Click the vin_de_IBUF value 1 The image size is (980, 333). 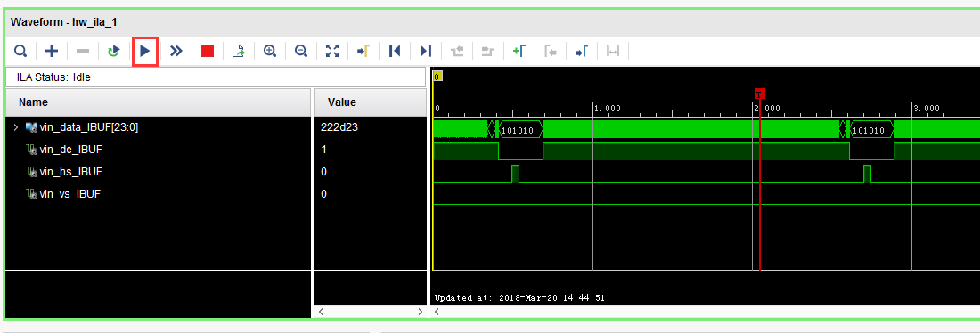pos(323,150)
